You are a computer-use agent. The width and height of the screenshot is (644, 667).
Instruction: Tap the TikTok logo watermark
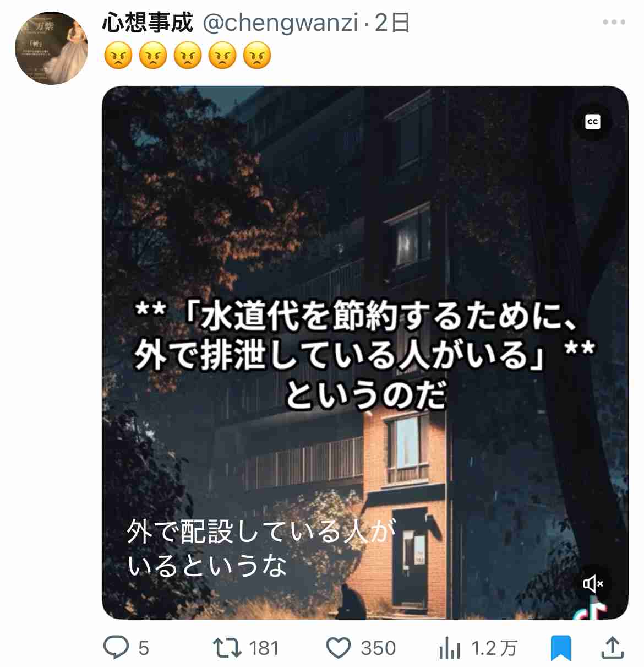point(591,611)
